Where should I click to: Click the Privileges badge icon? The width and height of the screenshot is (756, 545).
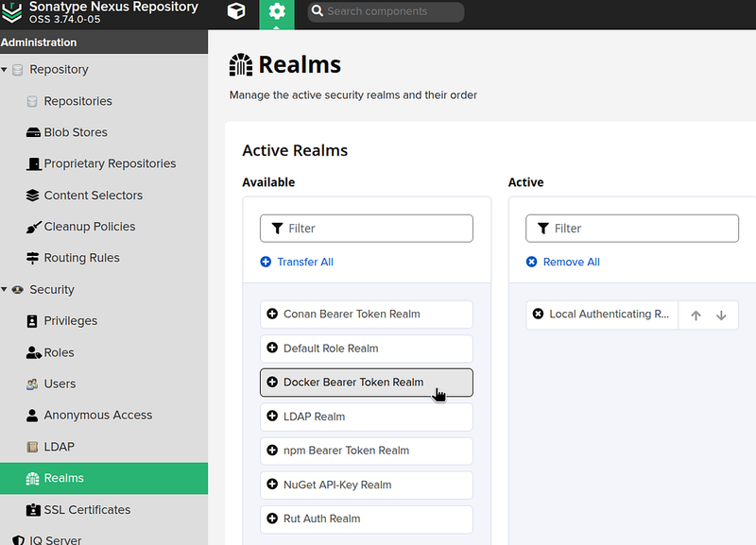tap(32, 321)
